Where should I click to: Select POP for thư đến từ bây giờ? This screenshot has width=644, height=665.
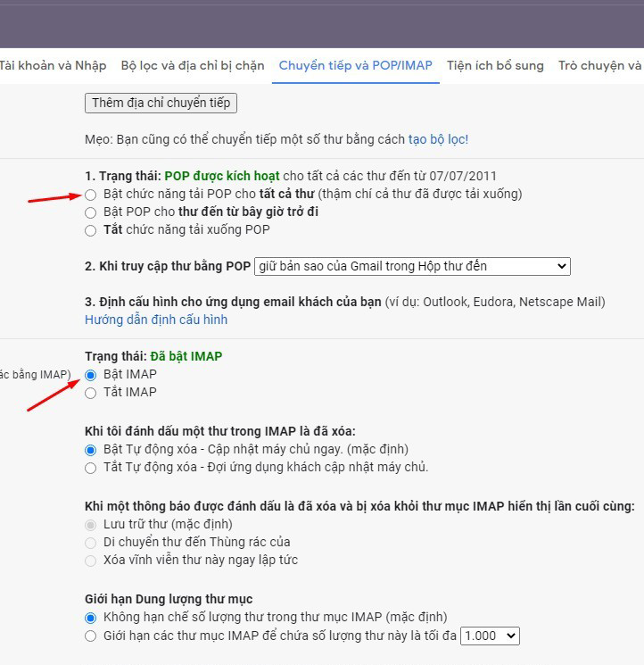tap(91, 212)
